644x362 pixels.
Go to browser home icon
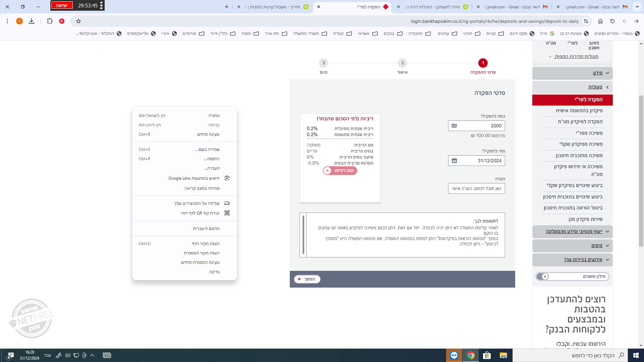pos(600,21)
